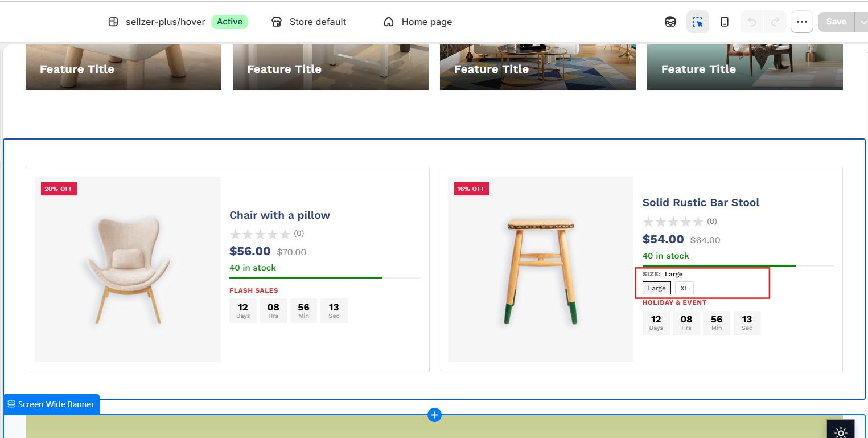Click the section icon in Screen Wide Banner label

(x=11, y=404)
